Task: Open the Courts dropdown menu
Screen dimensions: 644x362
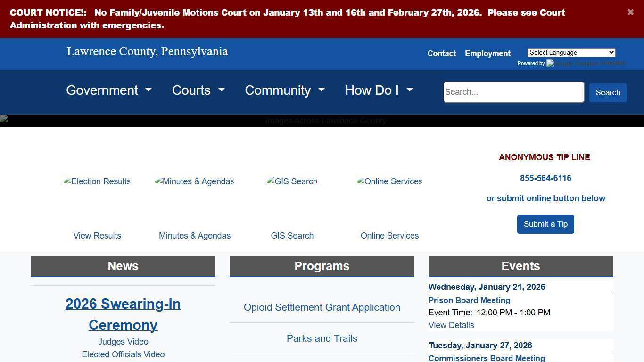Action: (198, 90)
